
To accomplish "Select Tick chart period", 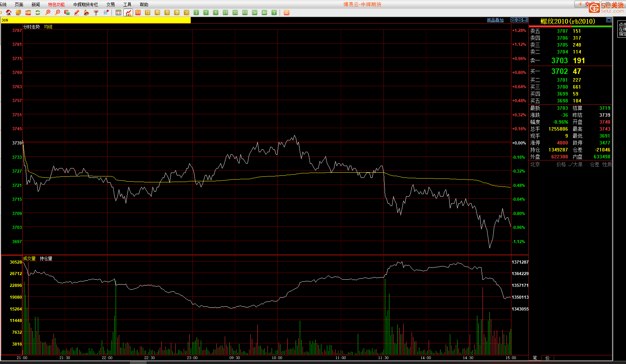I will click(138, 13).
